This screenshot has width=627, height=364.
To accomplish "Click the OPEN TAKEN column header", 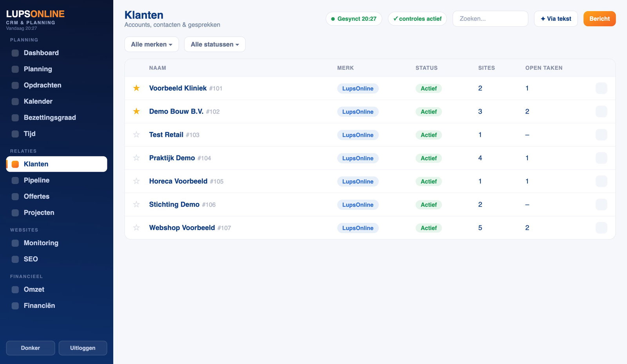I will [x=544, y=68].
